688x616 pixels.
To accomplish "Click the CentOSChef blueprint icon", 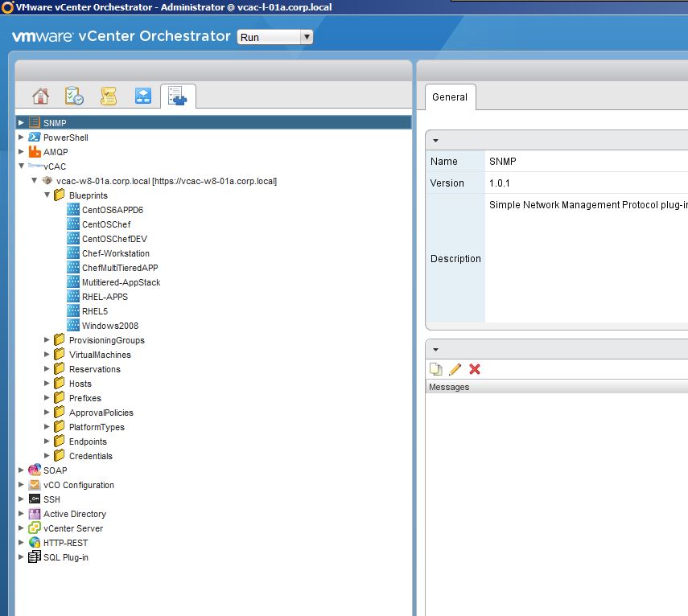I will click(73, 224).
